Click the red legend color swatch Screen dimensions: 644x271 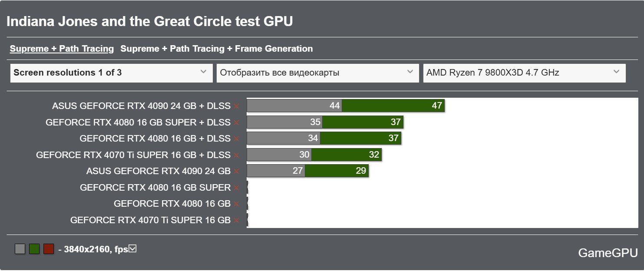click(x=49, y=249)
